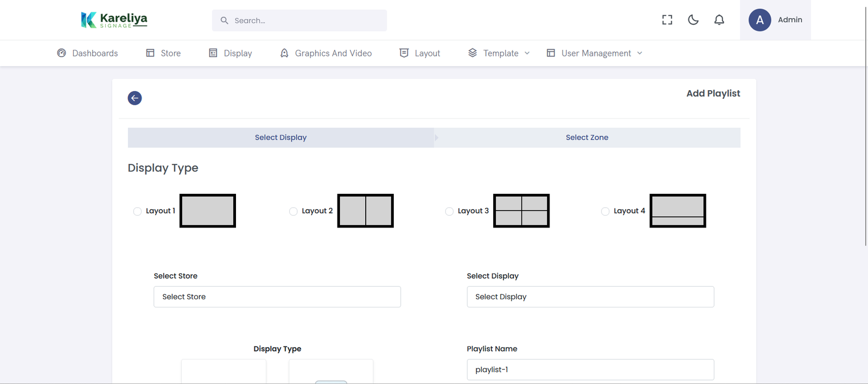Click the Playlist Name label
The height and width of the screenshot is (384, 868).
492,349
